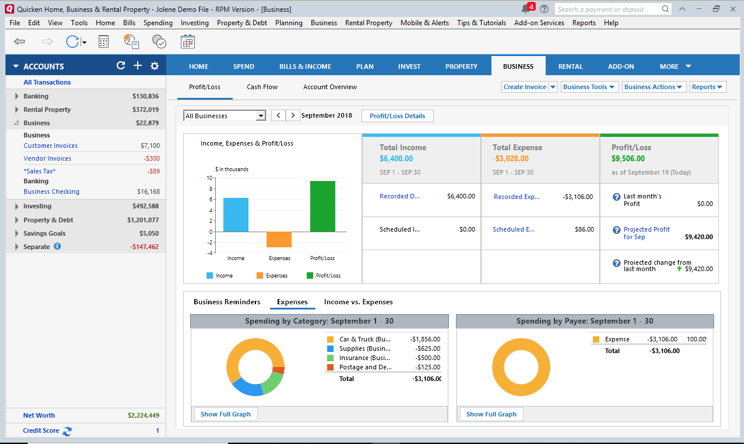This screenshot has height=444, width=744.
Task: Open the Customer Invoices account link
Action: click(50, 146)
